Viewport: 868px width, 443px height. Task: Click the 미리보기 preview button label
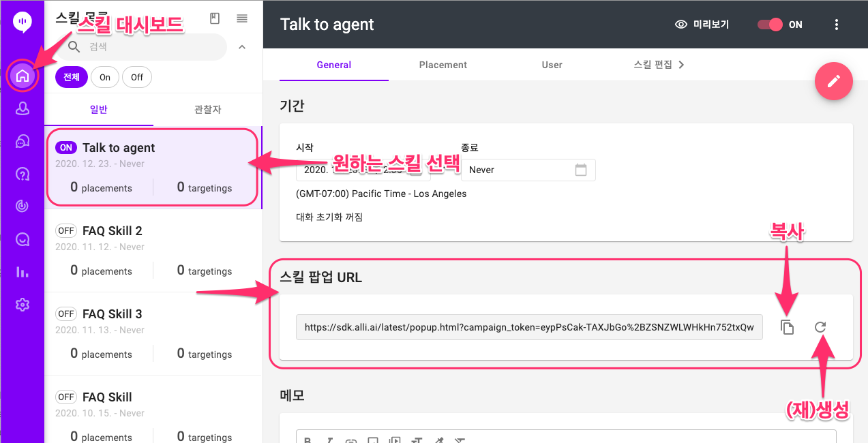[711, 25]
